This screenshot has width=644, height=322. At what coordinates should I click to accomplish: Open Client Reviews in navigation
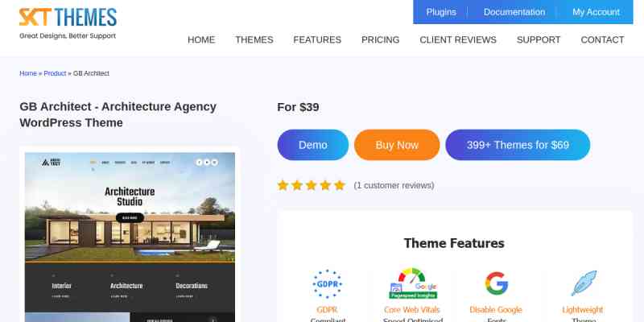458,39
